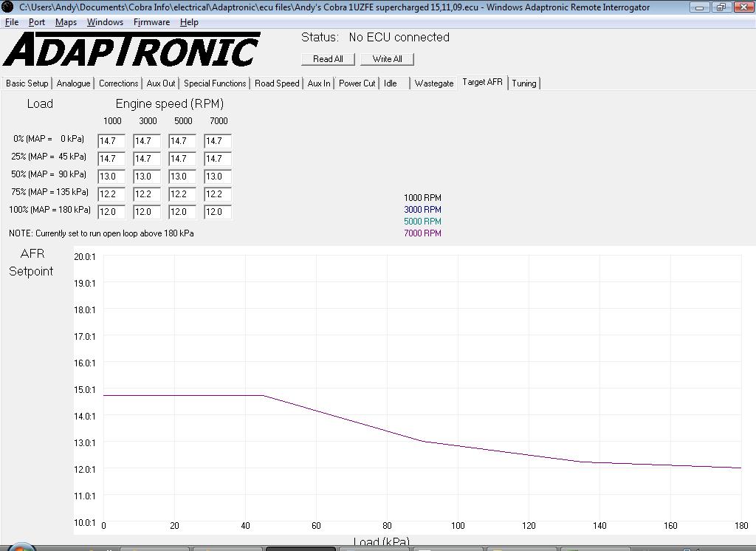Click the Write All button
The image size is (756, 551).
(387, 59)
